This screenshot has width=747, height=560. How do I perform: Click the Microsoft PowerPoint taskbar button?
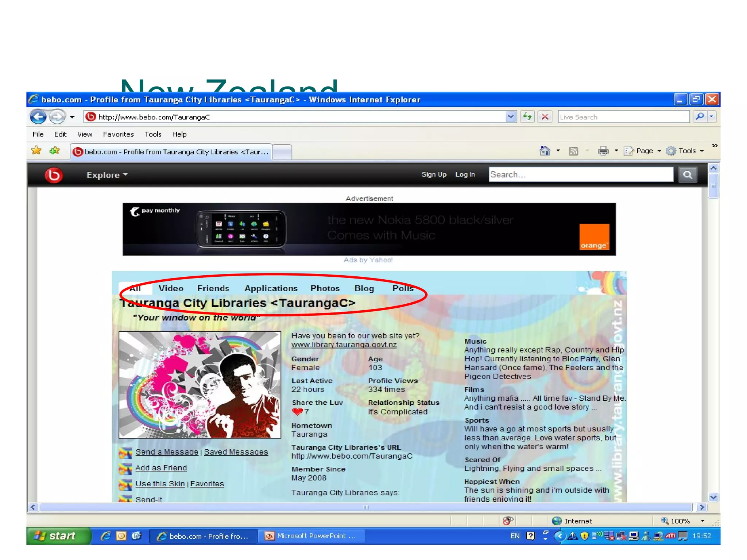pos(311,536)
